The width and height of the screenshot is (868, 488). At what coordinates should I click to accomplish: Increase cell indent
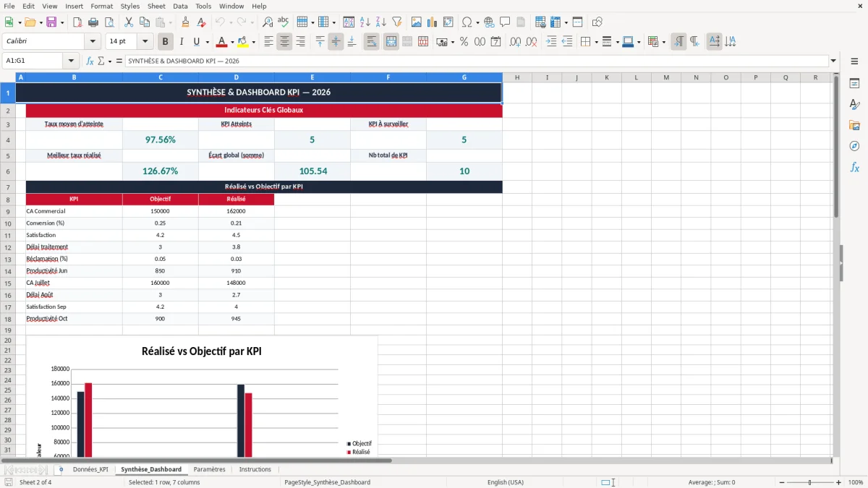pos(551,42)
